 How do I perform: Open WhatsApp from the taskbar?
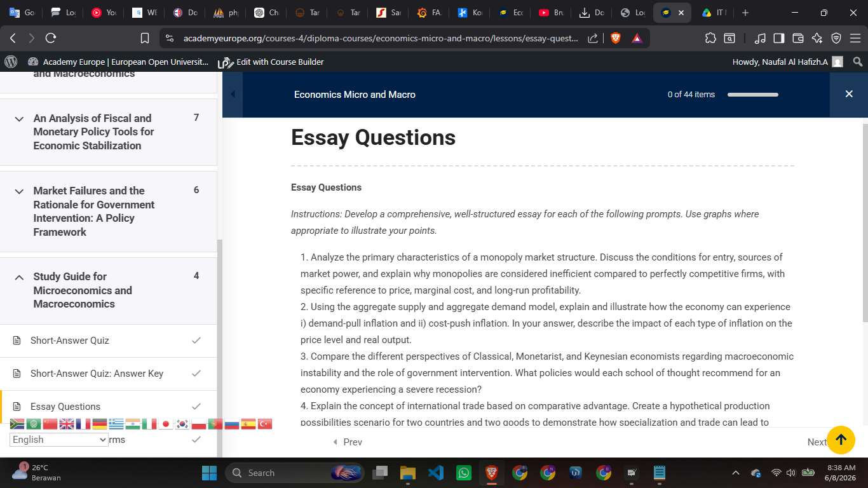point(464,473)
